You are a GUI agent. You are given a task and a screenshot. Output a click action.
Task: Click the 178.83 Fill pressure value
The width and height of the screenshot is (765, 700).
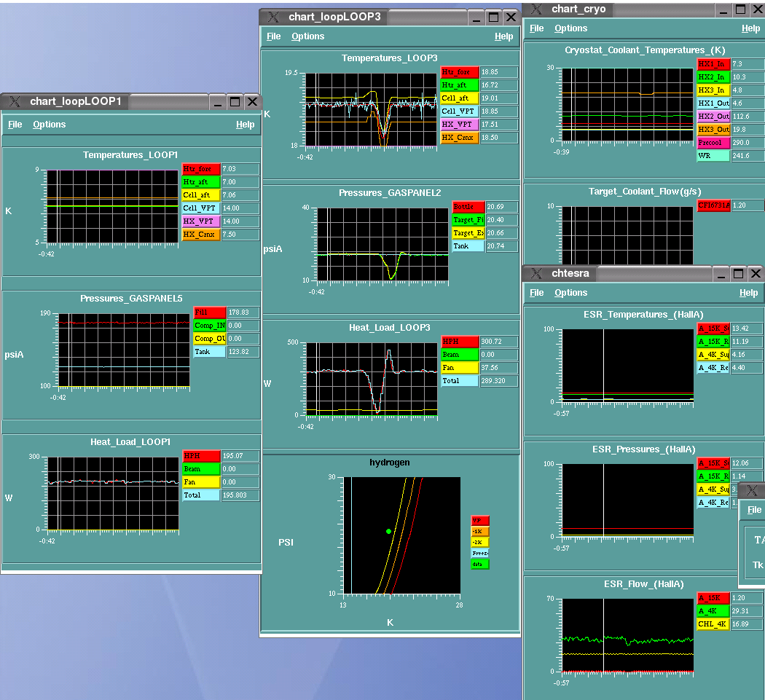pos(243,312)
